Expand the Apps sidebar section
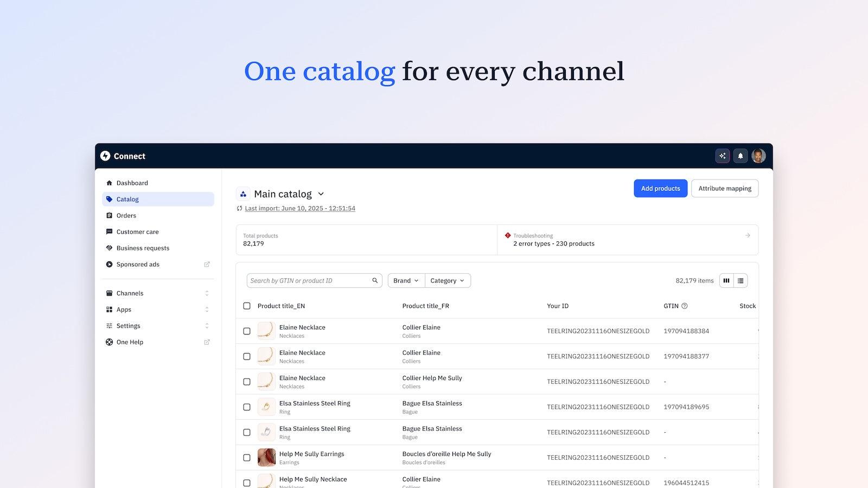Image resolution: width=868 pixels, height=488 pixels. coord(158,310)
